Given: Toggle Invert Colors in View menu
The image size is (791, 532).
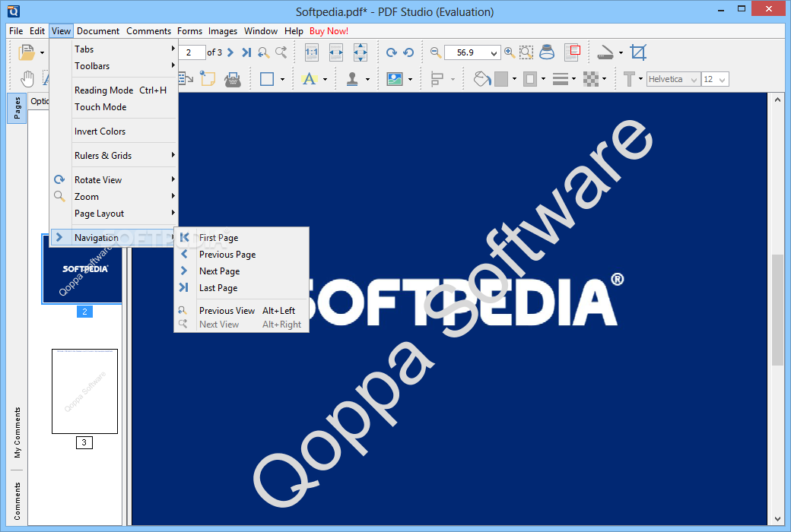Looking at the screenshot, I should (113, 131).
